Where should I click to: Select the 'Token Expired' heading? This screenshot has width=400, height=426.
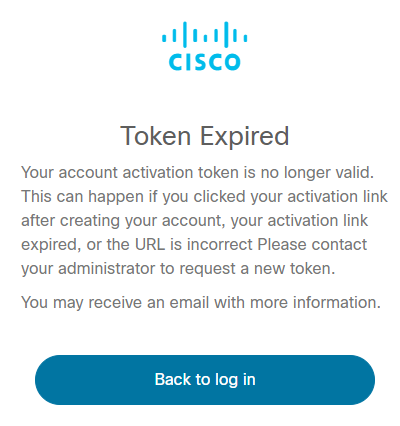click(204, 136)
